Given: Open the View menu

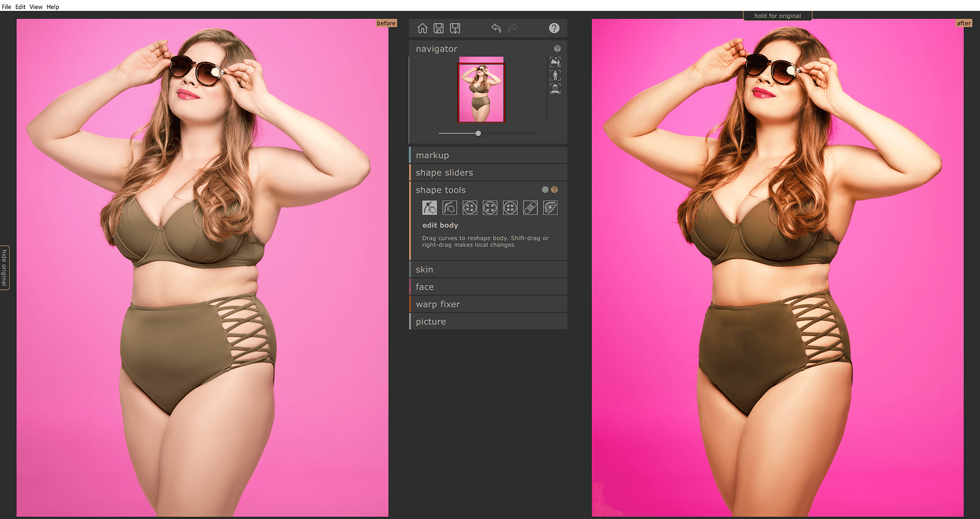Looking at the screenshot, I should tap(36, 7).
